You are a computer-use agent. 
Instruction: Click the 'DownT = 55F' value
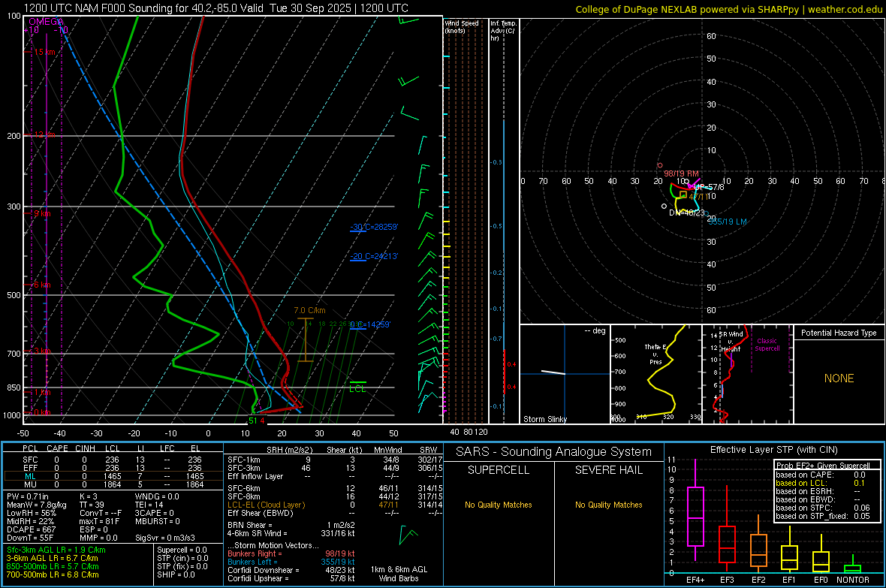coord(29,538)
